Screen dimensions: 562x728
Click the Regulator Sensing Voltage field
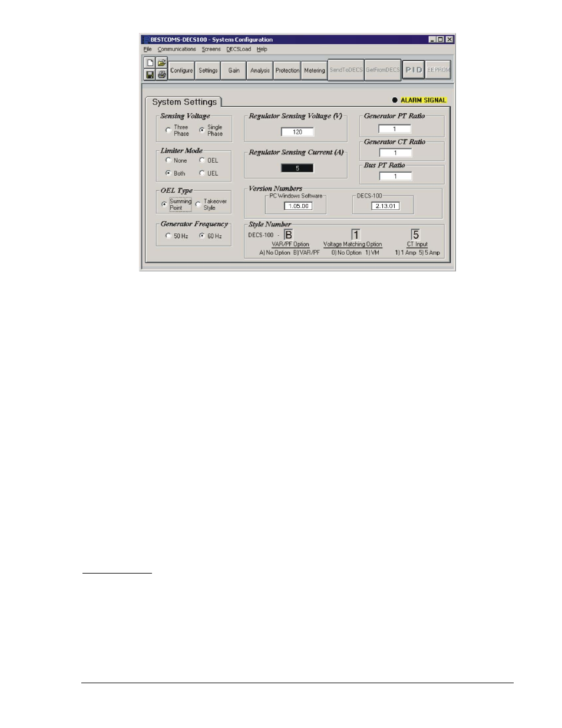click(297, 132)
